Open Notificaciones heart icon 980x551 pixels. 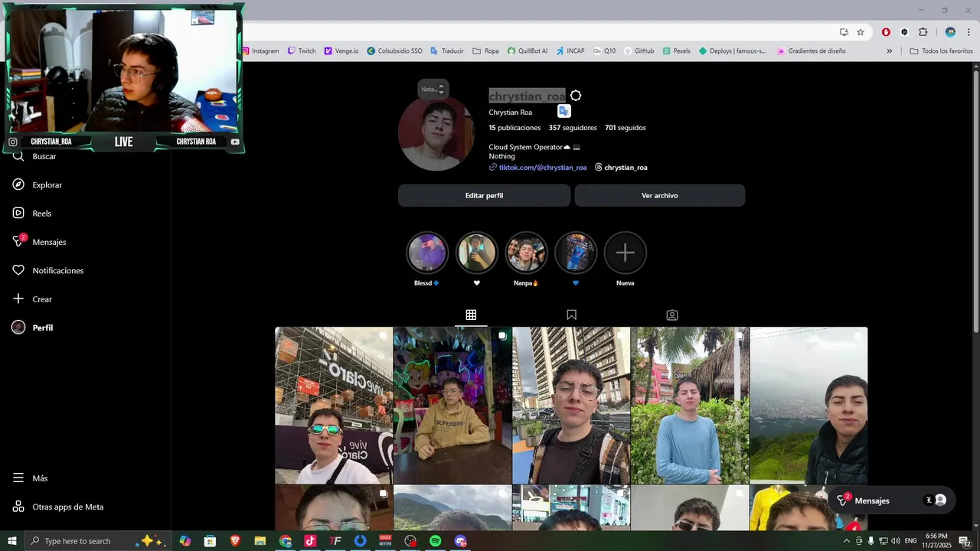pos(18,270)
